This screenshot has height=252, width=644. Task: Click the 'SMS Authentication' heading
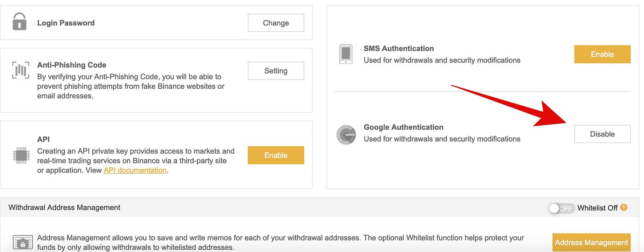399,48
